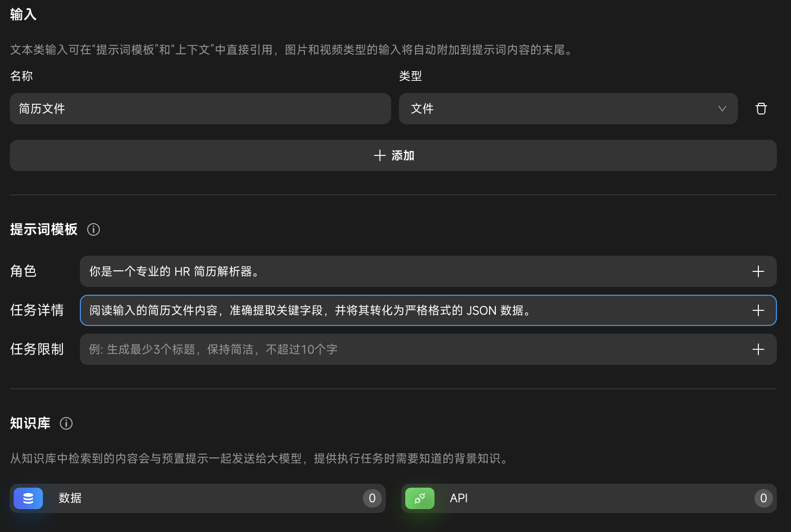Click plus icon in 任务详情 field

tap(758, 310)
